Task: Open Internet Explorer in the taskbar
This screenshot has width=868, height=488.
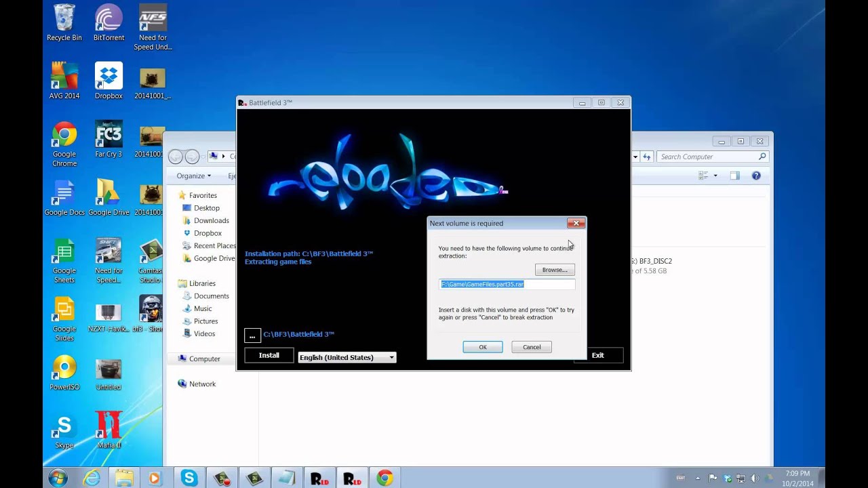Action: click(92, 478)
